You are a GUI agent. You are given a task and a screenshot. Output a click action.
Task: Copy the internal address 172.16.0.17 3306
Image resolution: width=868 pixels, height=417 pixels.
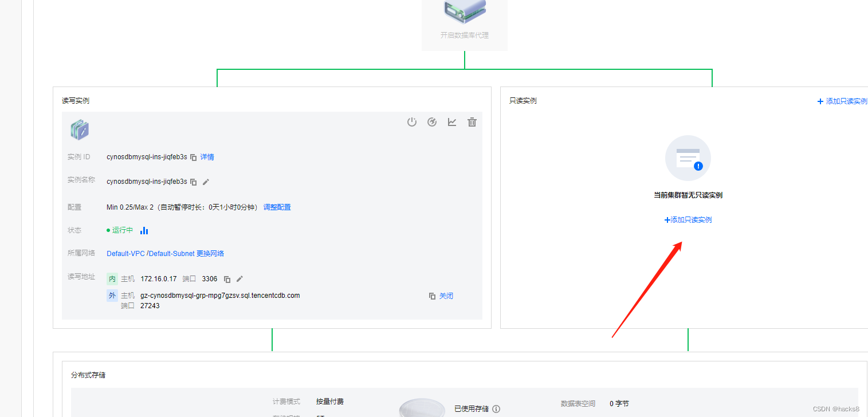[227, 280]
